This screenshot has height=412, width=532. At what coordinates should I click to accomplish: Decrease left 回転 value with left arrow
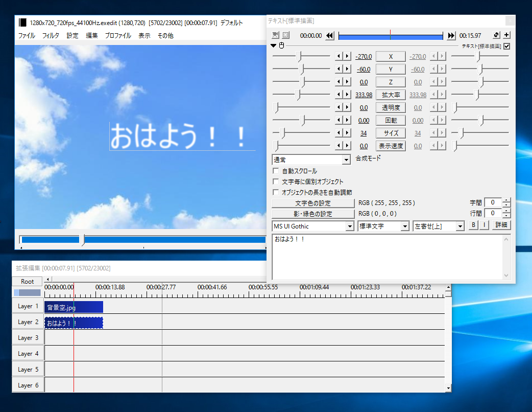pos(338,120)
